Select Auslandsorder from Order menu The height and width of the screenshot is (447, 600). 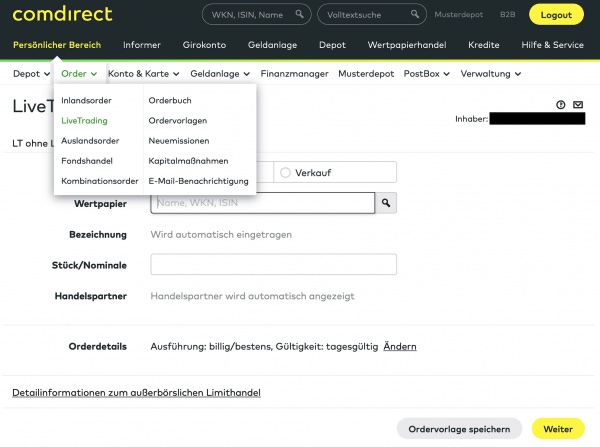click(90, 141)
